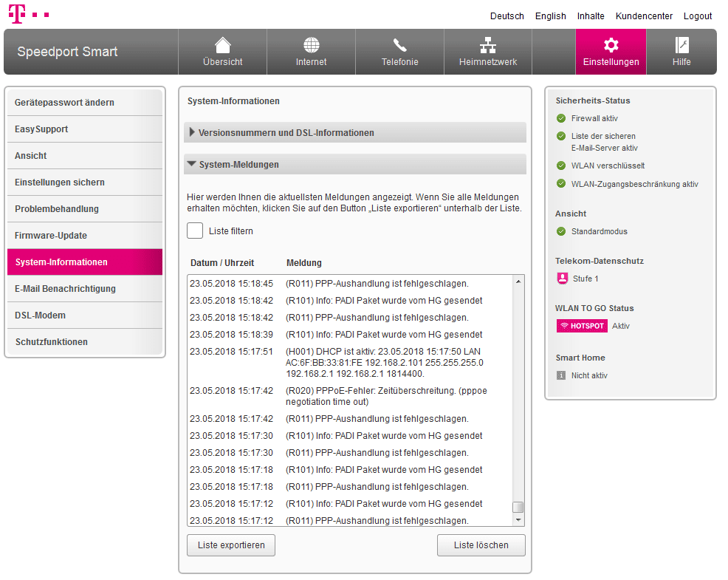The height and width of the screenshot is (580, 728).
Task: Switch language to Deutsch
Action: click(x=507, y=16)
